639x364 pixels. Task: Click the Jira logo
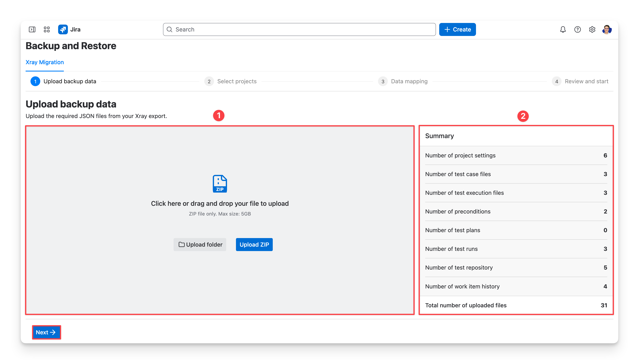click(69, 29)
